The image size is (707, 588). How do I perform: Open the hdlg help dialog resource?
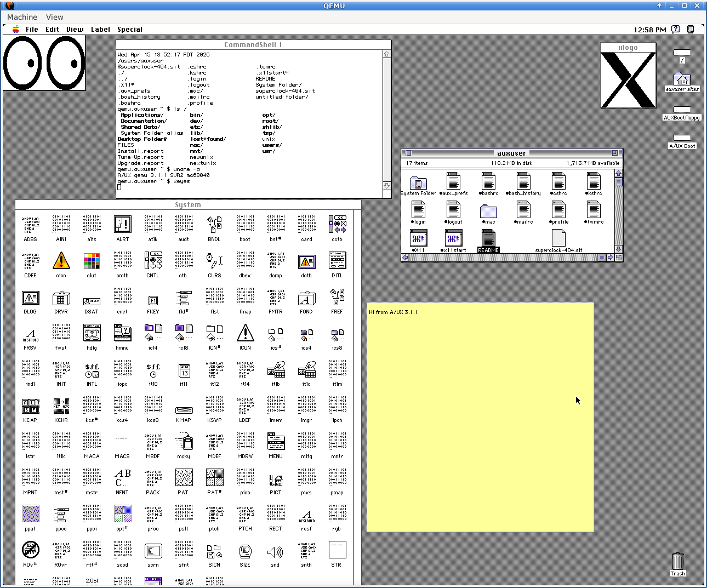[92, 333]
